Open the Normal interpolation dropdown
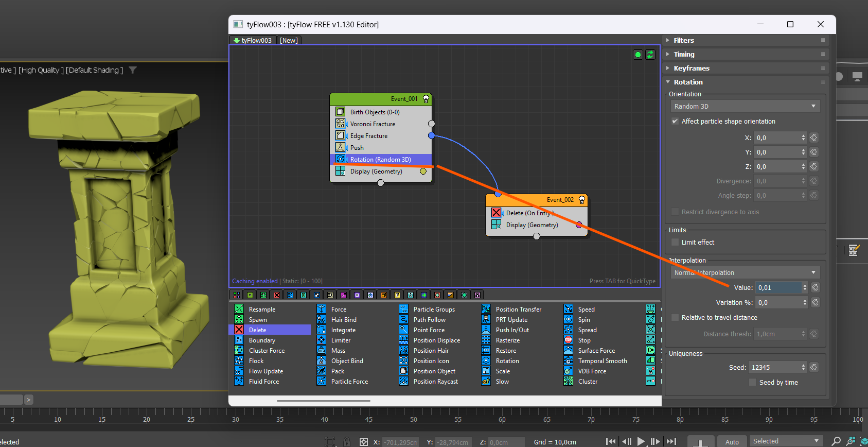Screen dimensions: 868x447 click(745, 273)
